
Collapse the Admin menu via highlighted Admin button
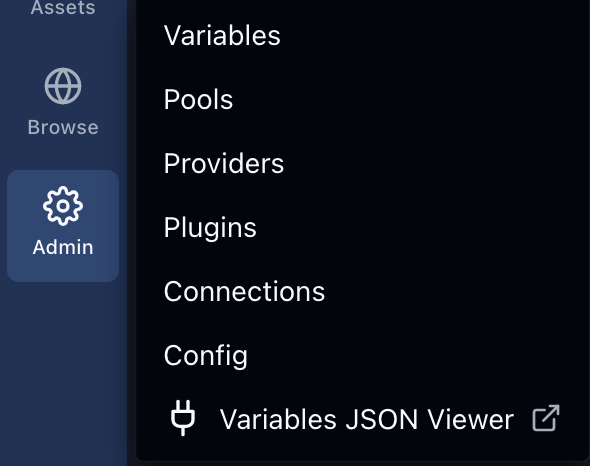(63, 226)
